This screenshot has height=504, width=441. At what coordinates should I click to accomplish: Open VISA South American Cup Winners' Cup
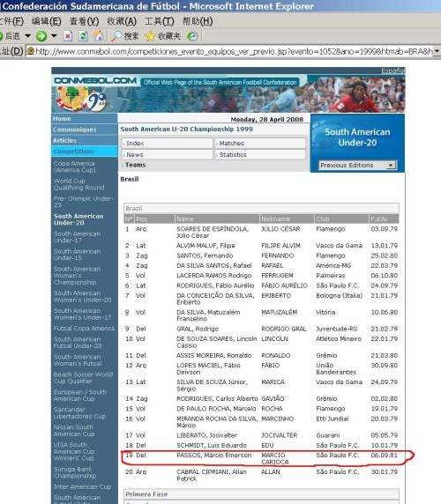tap(74, 451)
